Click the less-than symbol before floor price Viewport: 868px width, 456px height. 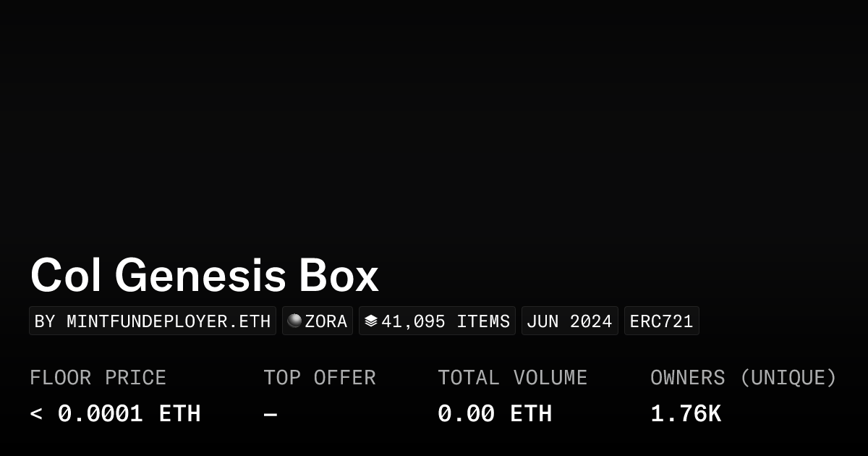tap(36, 414)
